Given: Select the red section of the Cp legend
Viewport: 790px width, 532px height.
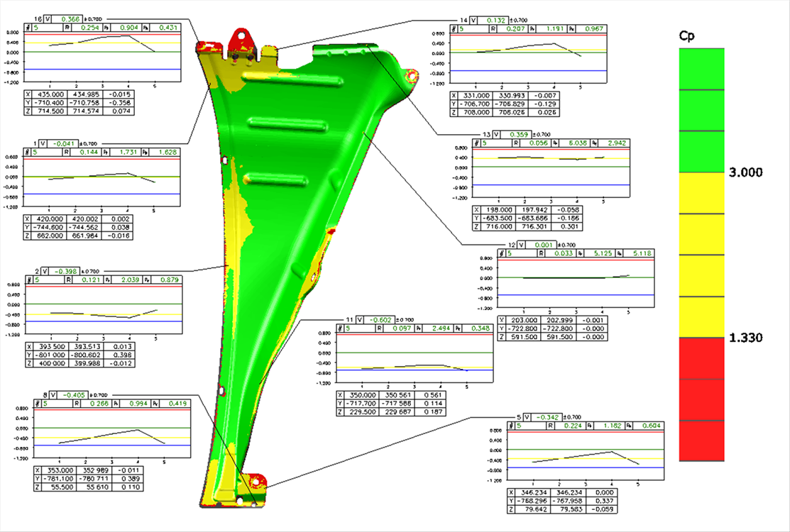Looking at the screenshot, I should 701,399.
